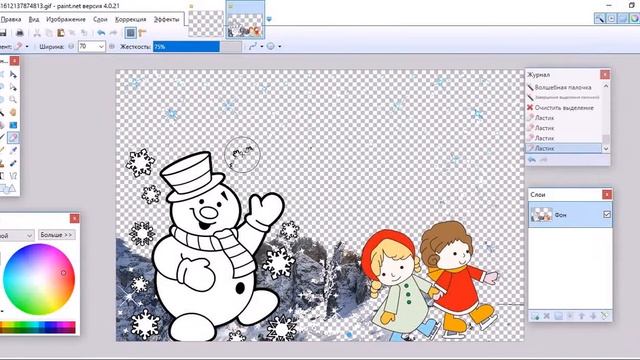640x360 pixels.
Task: Select the Фон layer row
Action: (570, 214)
